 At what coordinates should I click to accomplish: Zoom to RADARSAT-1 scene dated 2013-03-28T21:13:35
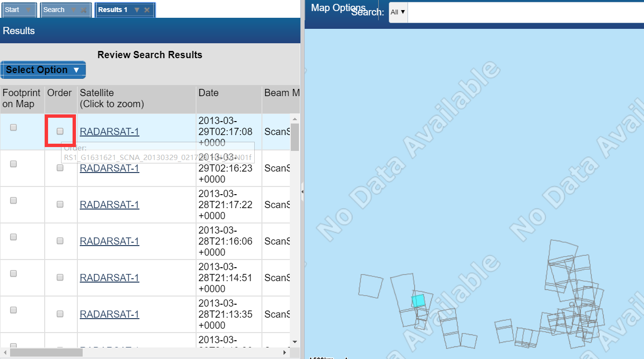[x=110, y=314]
